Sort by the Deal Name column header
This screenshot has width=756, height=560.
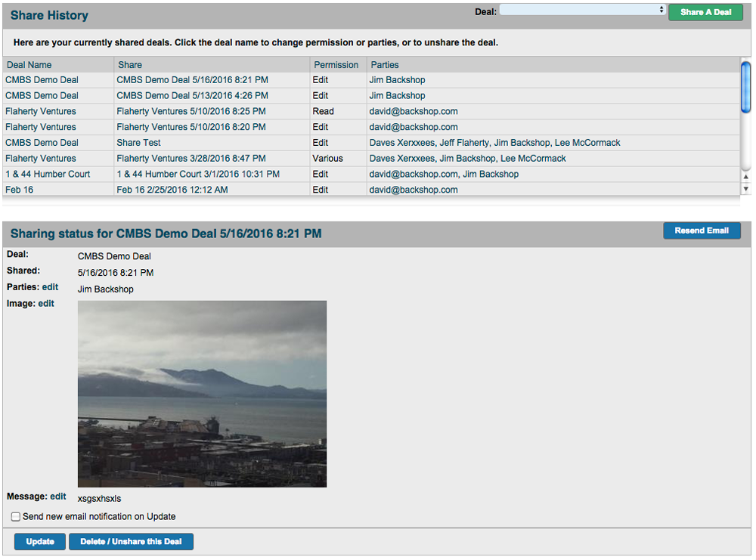point(29,64)
